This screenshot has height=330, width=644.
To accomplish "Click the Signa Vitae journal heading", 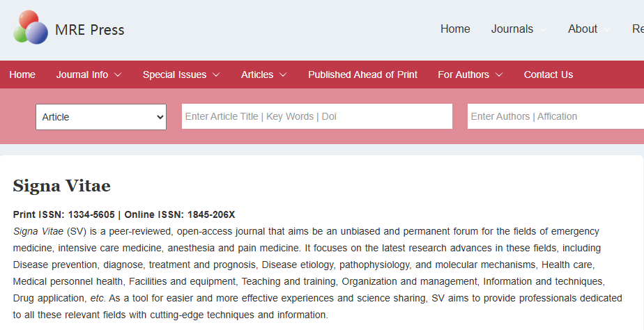I will (x=61, y=186).
